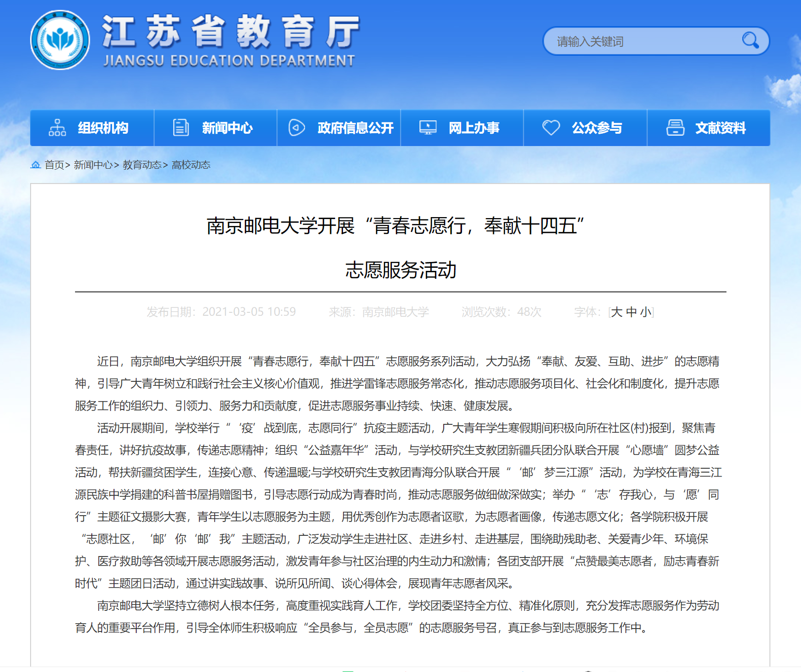Viewport: 801px width, 672px height.
Task: Set font size to large 大
Action: 617,312
